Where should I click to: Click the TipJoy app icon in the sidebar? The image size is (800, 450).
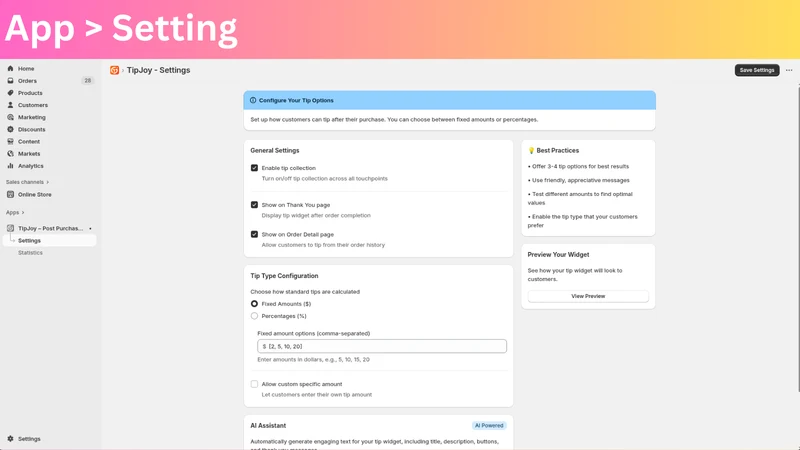10,228
